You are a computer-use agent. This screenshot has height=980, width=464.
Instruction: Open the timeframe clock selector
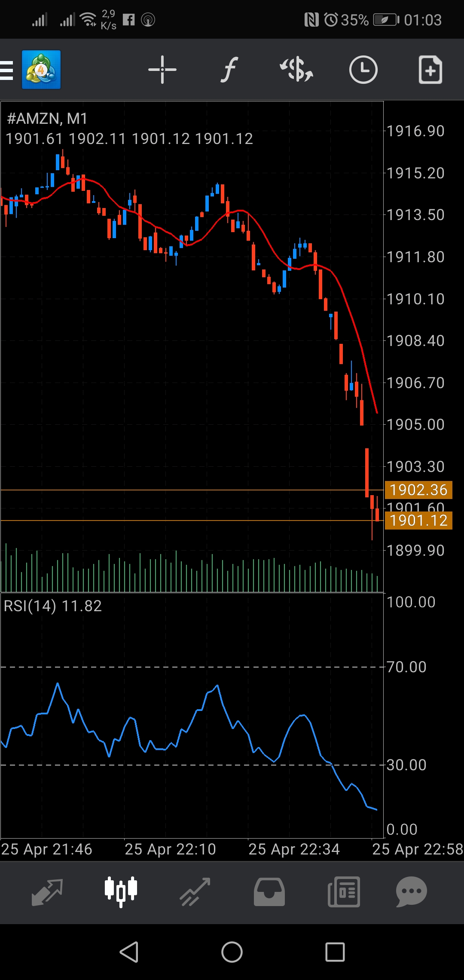(363, 70)
